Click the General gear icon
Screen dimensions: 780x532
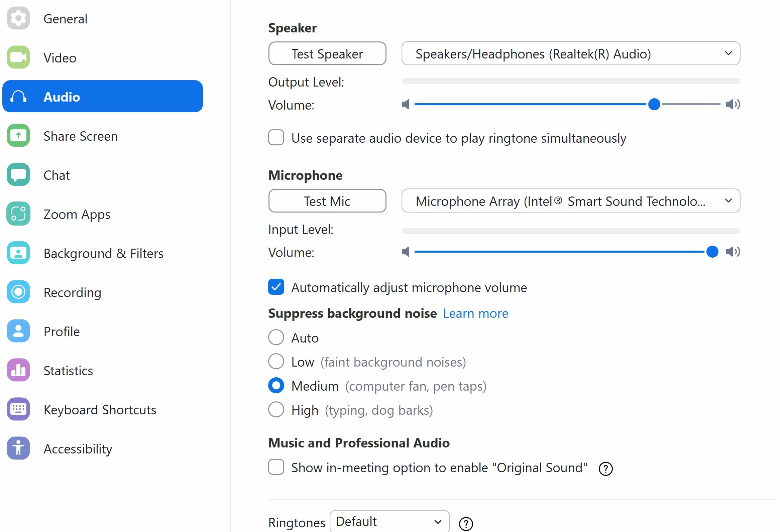18,18
